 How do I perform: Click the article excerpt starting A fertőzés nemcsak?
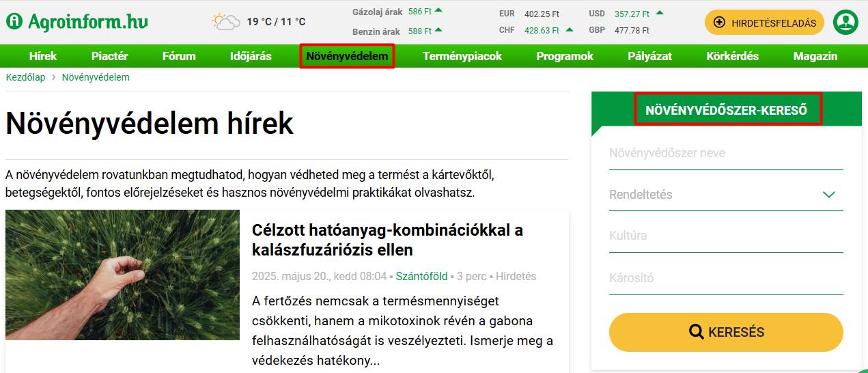click(x=402, y=331)
